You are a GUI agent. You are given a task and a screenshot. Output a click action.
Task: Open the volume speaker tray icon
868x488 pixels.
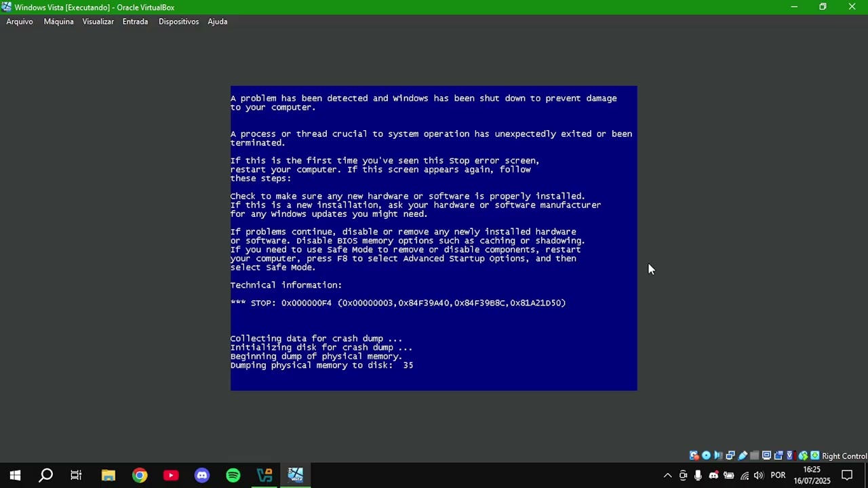tap(758, 476)
